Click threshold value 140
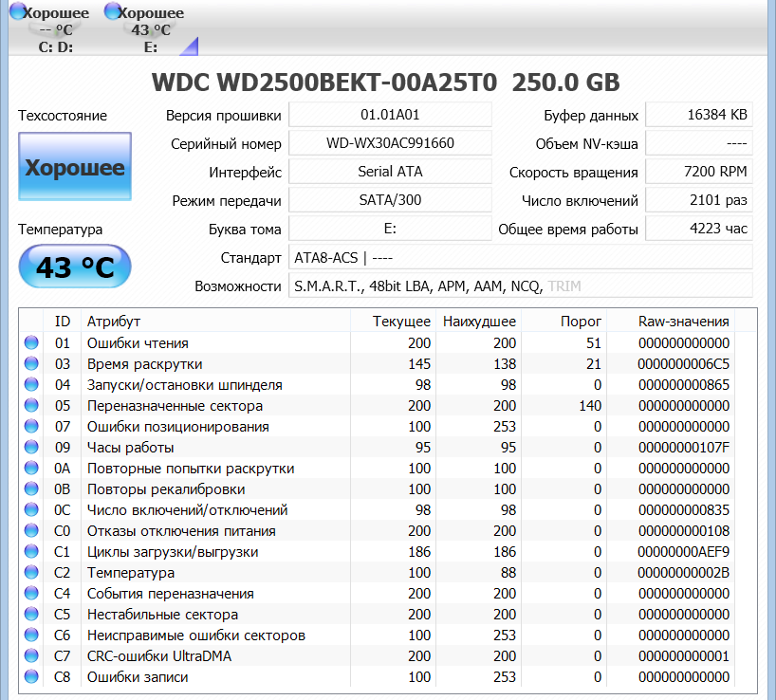Viewport: 776px width, 700px height. (590, 406)
